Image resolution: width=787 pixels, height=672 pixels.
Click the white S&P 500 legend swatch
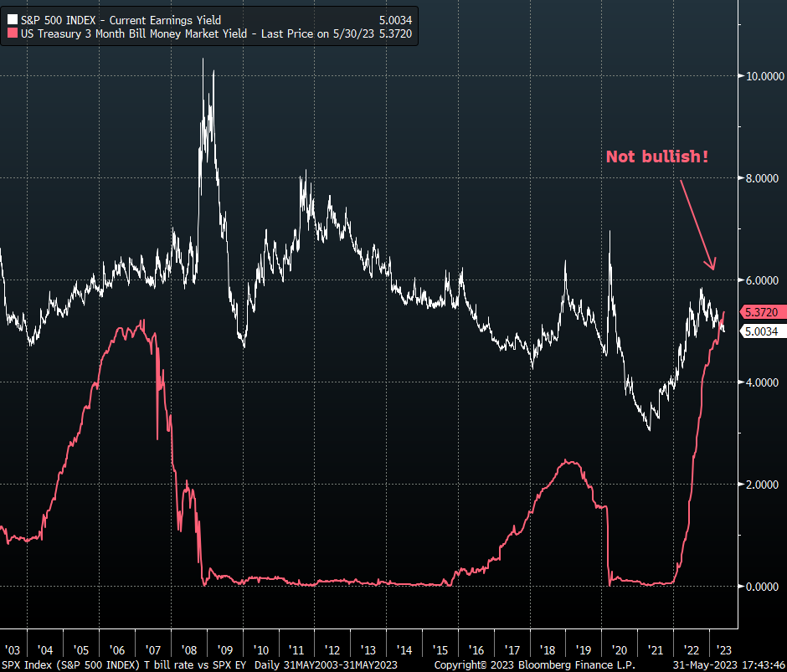[x=12, y=19]
